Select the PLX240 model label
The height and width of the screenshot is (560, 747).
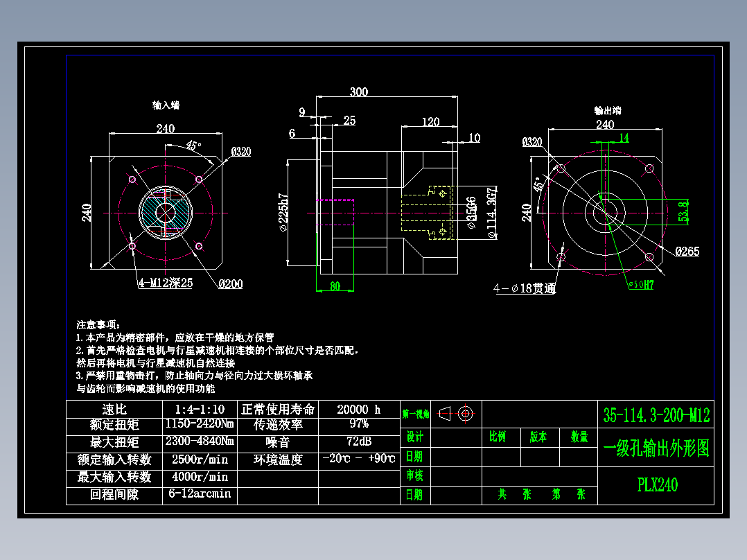[657, 486]
